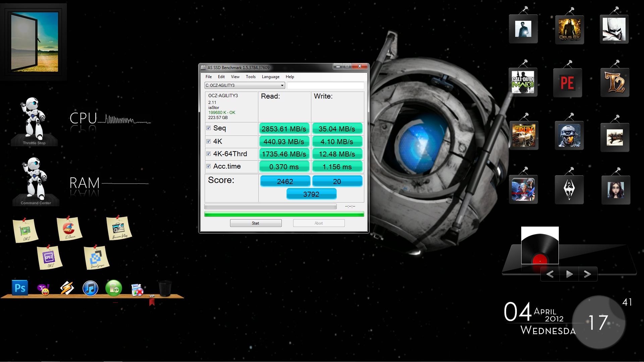Click the Start benchmark button
This screenshot has width=644, height=362.
coord(256,223)
